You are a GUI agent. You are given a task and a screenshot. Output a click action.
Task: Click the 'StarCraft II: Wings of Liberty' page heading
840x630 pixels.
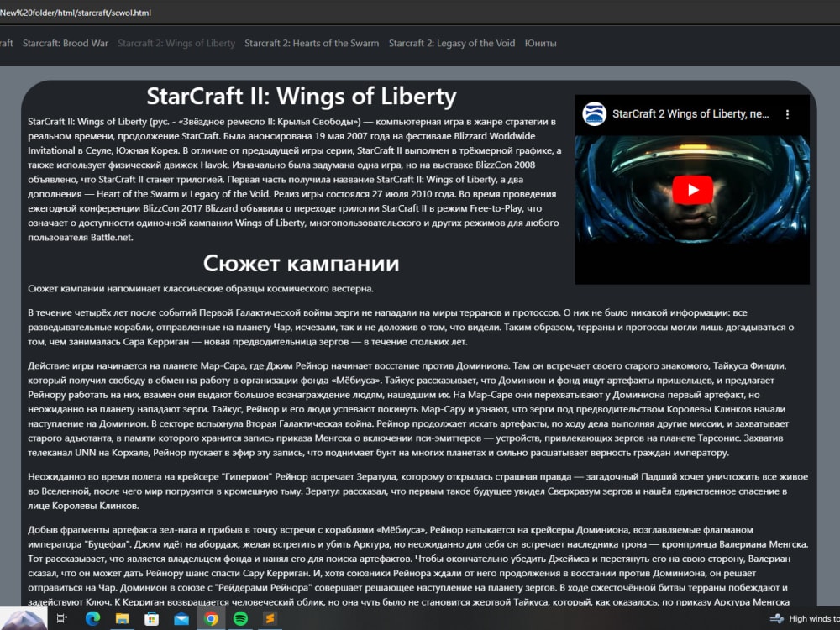(302, 97)
